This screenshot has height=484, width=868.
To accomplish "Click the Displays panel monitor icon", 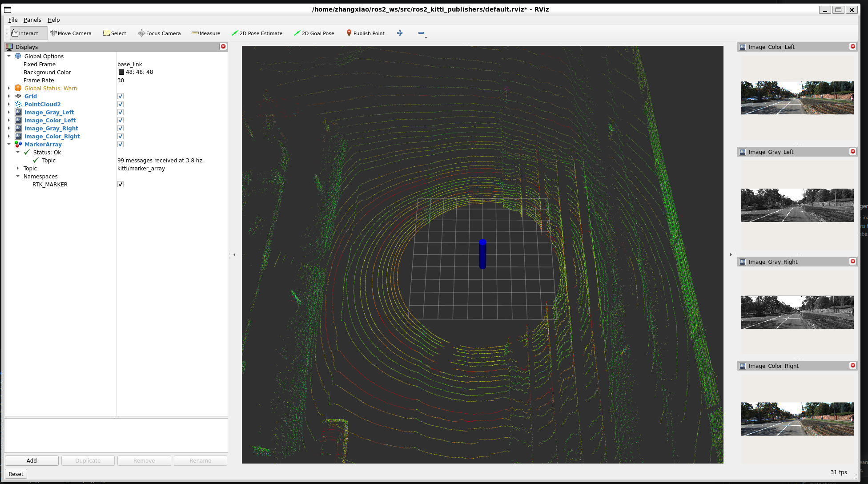I will coord(9,47).
